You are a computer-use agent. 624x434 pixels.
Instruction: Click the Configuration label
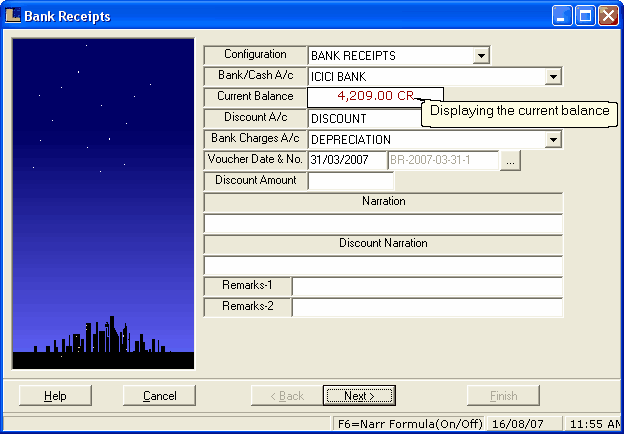255,54
